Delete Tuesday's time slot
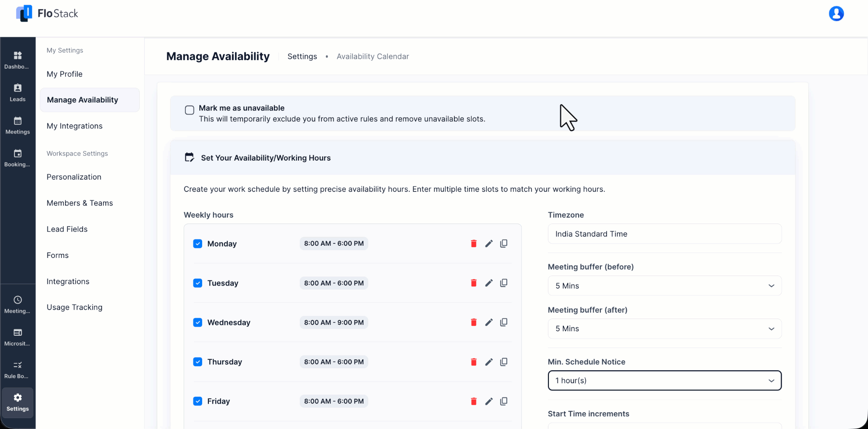This screenshot has width=868, height=429. 473,283
